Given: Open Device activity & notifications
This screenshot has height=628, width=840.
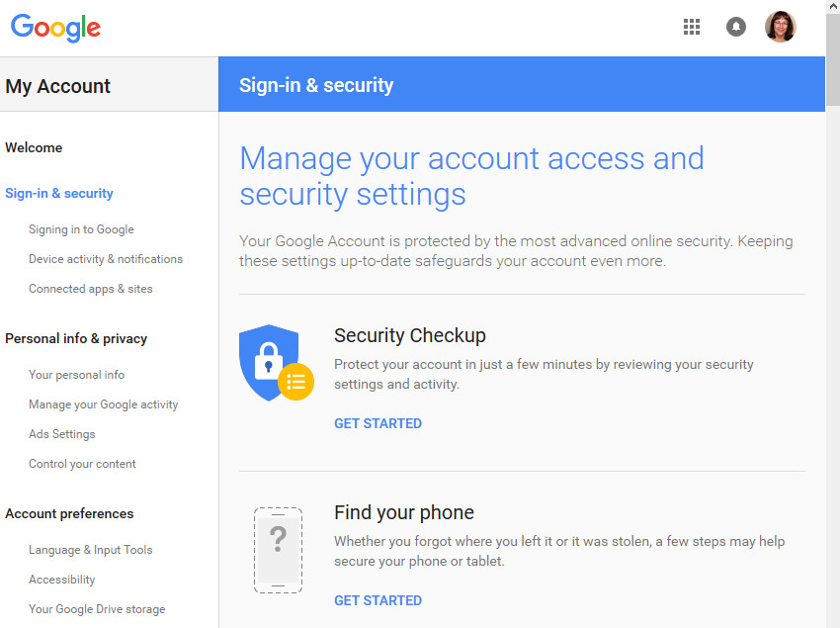Looking at the screenshot, I should (106, 259).
